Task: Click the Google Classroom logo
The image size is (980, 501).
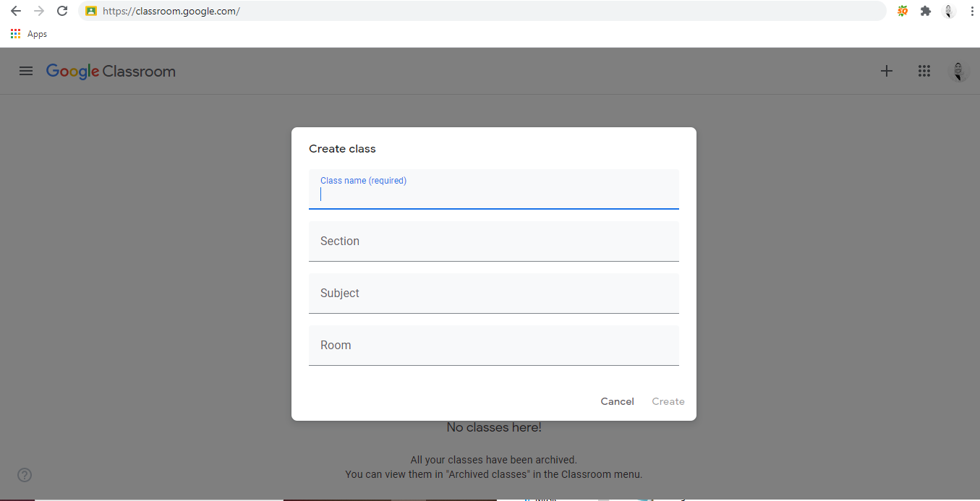Action: pos(111,71)
